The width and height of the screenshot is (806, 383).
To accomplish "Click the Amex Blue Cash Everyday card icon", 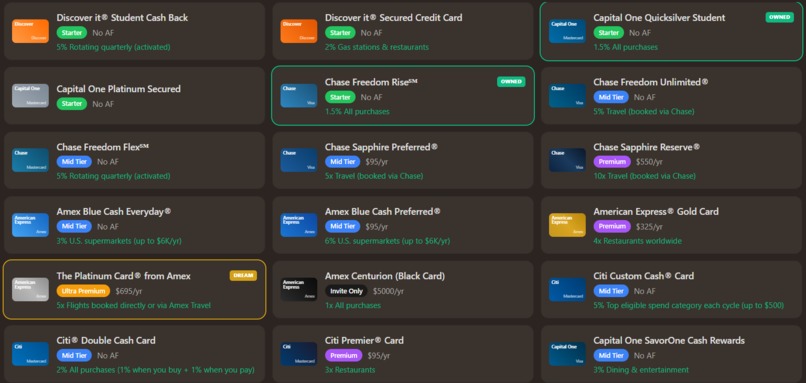I will [30, 225].
